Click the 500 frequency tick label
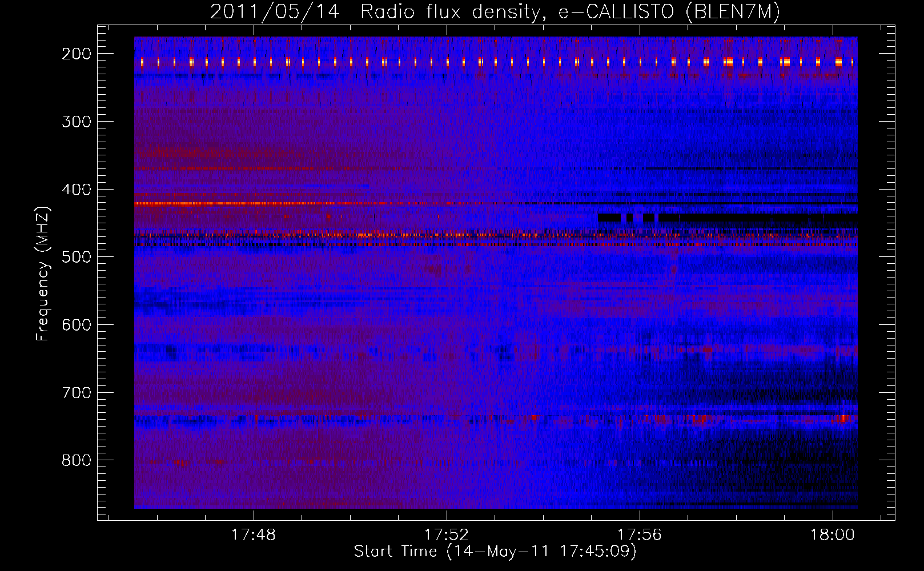This screenshot has height=571, width=924. (77, 258)
